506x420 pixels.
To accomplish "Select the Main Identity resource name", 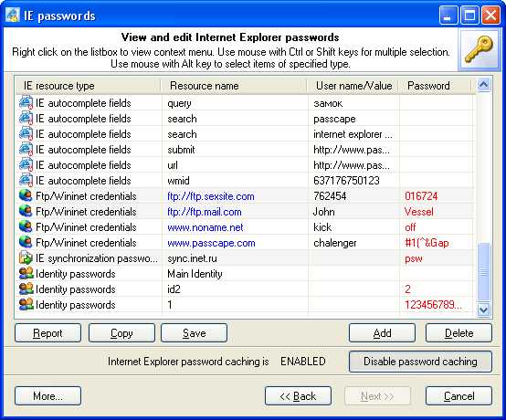I will point(195,274).
